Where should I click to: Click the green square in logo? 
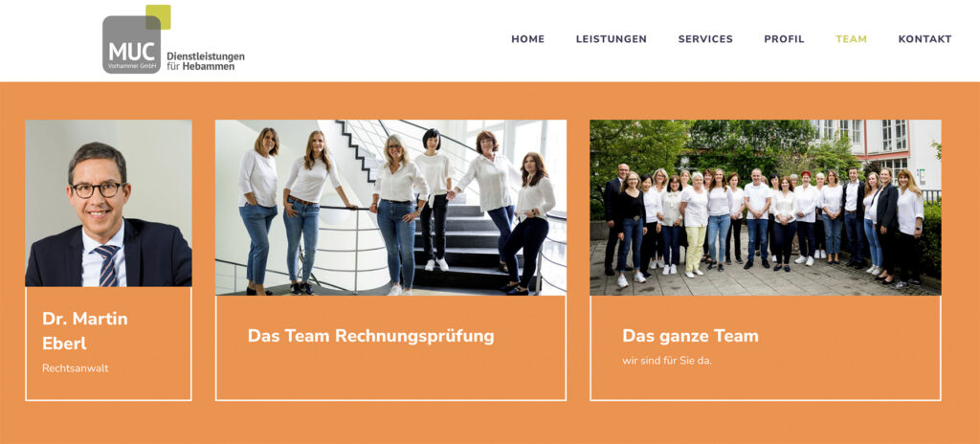click(158, 17)
